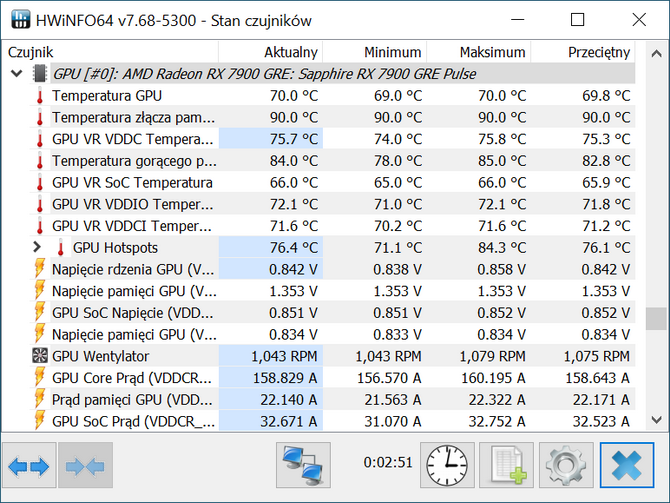Click scrollbar up arrow
Image resolution: width=670 pixels, height=503 pixels.
656,54
